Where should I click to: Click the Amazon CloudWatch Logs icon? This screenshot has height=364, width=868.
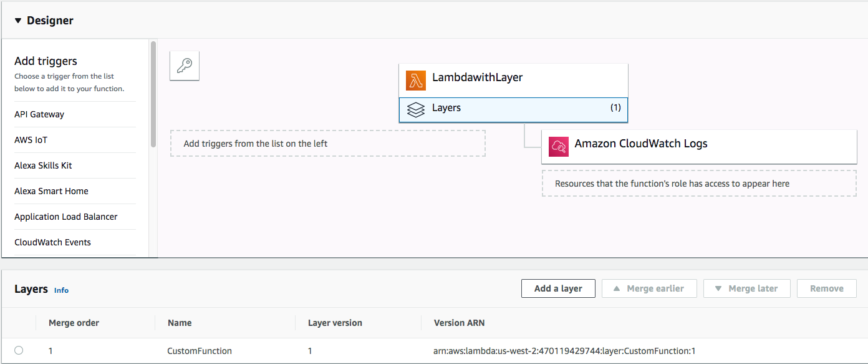pyautogui.click(x=559, y=147)
